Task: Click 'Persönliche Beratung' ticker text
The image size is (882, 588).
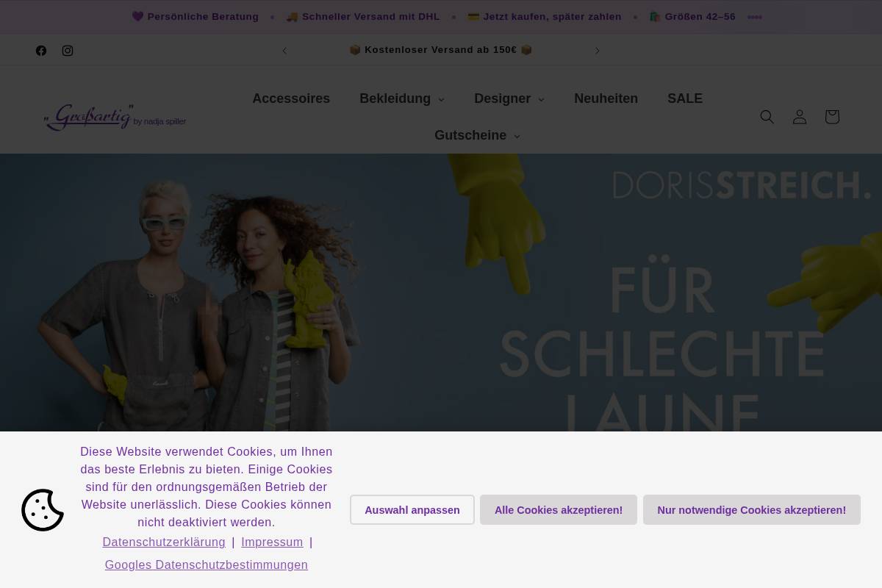Action: [196, 17]
